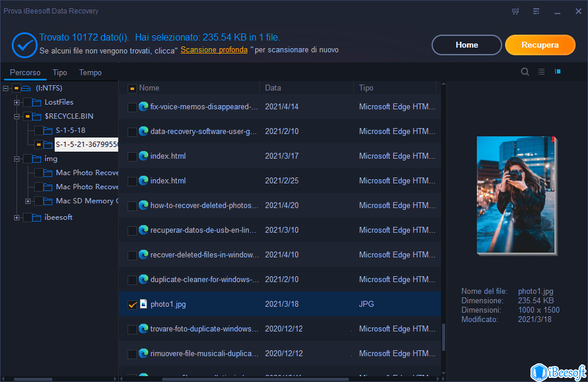Open the shopping cart purchase icon

(x=516, y=11)
